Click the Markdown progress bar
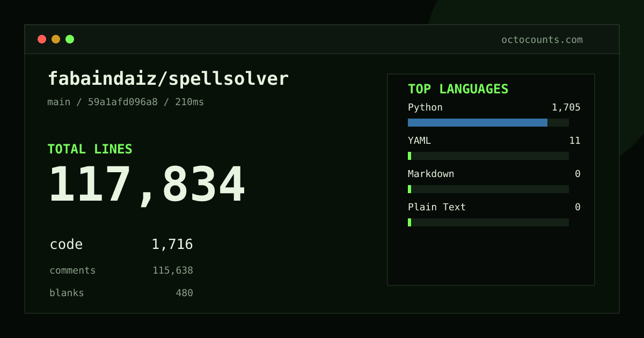This screenshot has height=338, width=644. [x=488, y=189]
